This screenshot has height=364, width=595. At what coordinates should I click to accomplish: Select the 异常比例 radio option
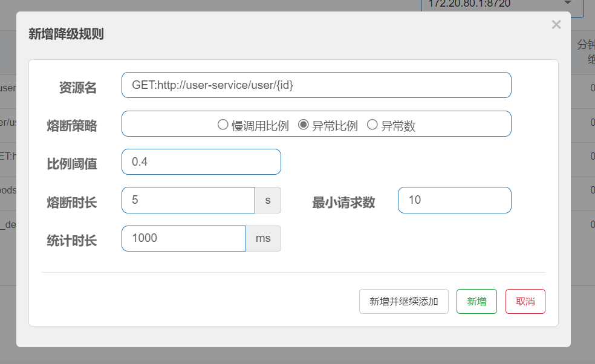pos(304,125)
